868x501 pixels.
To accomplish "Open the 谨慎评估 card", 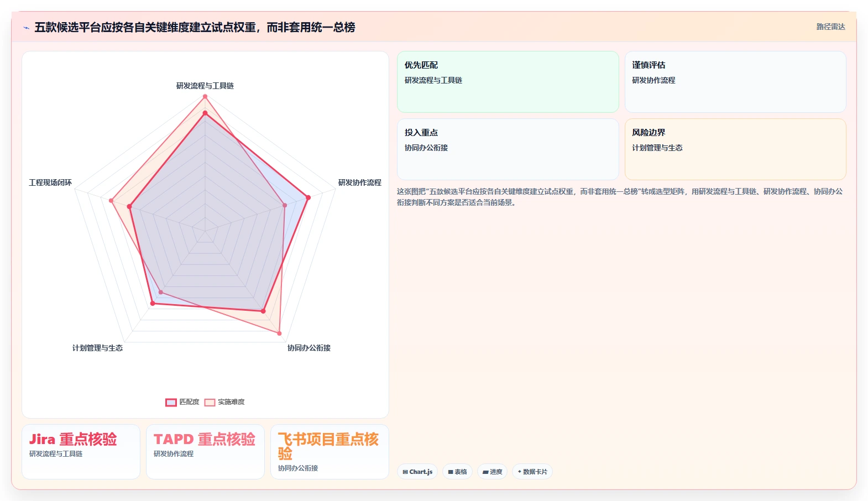I will (735, 82).
